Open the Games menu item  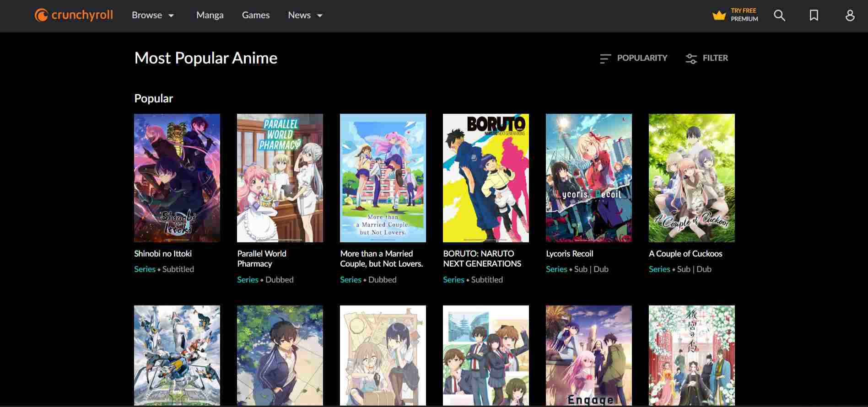[256, 15]
